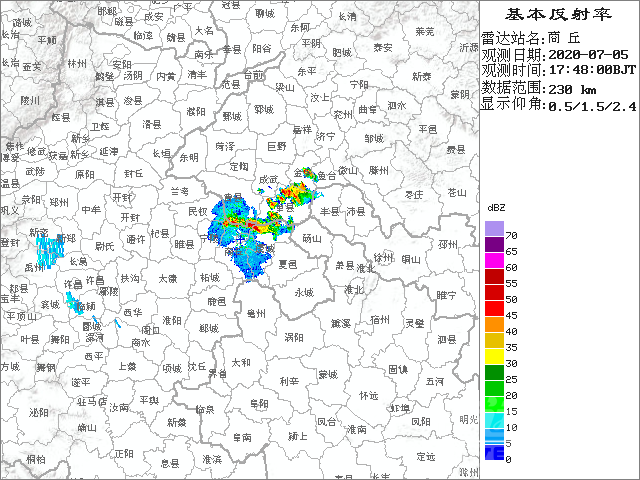Click the 基本反射率 title text
Image resolution: width=640 pixels, height=480 pixels.
(559, 13)
